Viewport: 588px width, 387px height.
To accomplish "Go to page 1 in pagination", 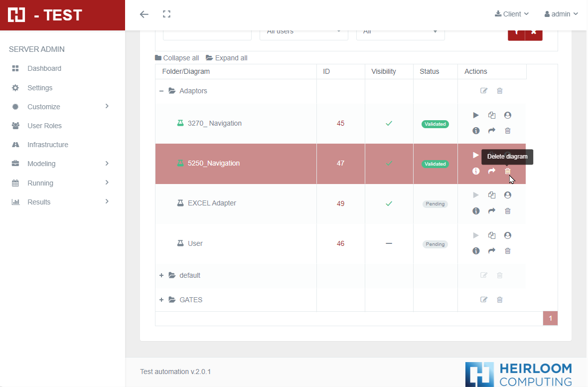I will (x=550, y=318).
